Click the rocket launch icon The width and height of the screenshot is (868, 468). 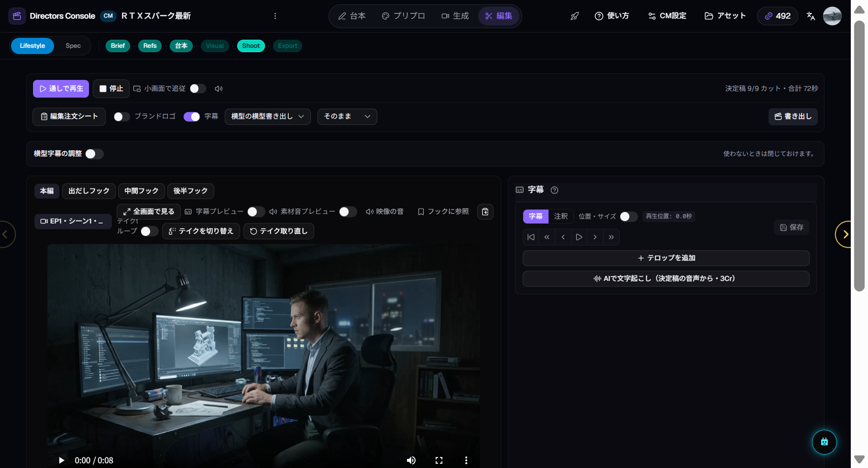[x=574, y=16]
